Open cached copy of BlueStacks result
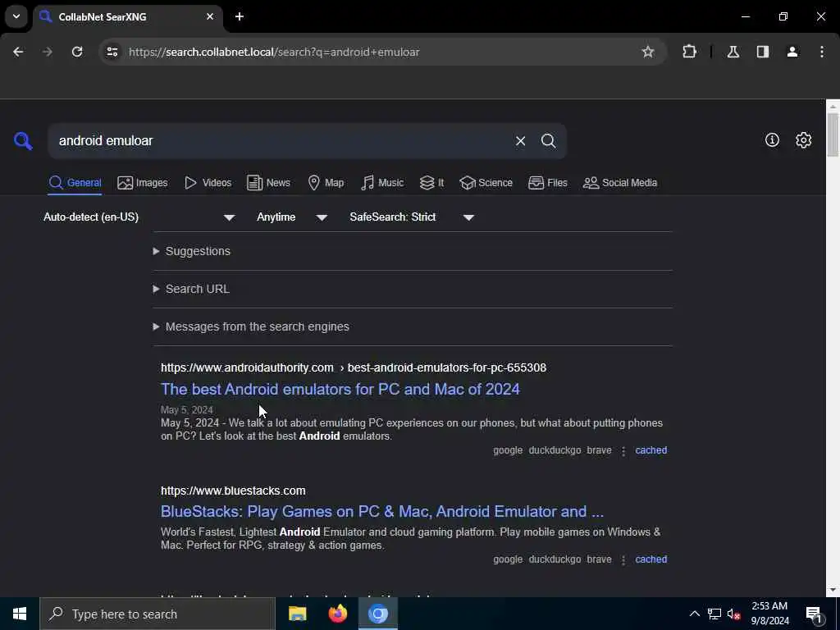Screen dimensions: 840x630 (651, 559)
